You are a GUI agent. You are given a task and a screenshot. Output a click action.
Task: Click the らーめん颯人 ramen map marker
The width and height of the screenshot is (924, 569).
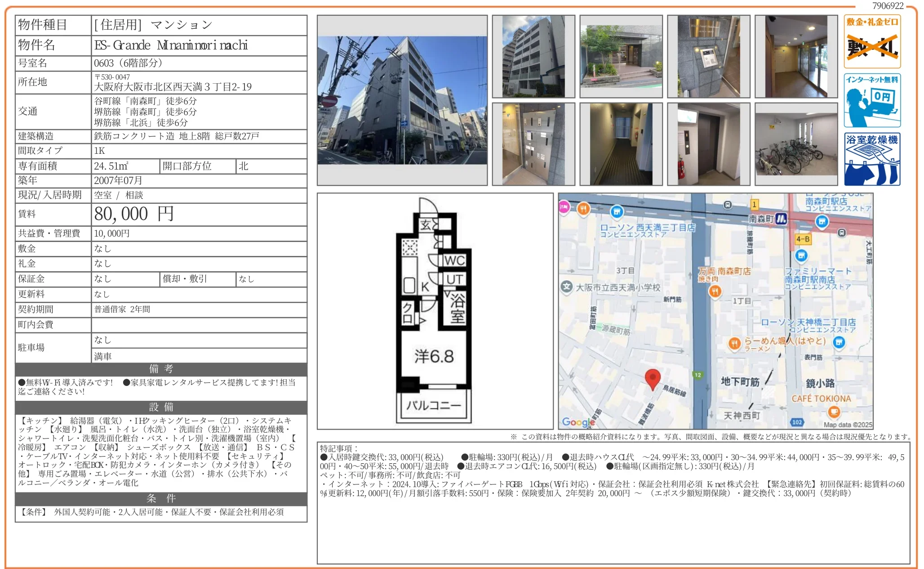point(734,344)
